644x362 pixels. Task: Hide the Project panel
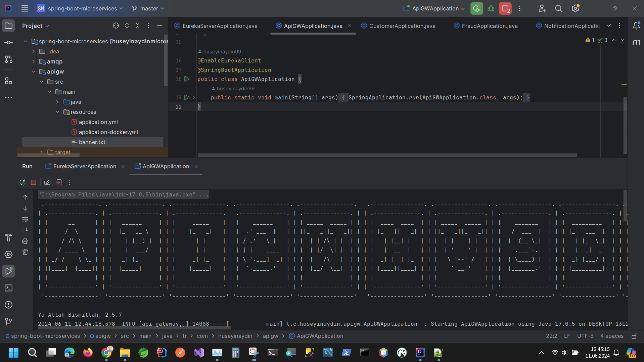pyautogui.click(x=159, y=26)
